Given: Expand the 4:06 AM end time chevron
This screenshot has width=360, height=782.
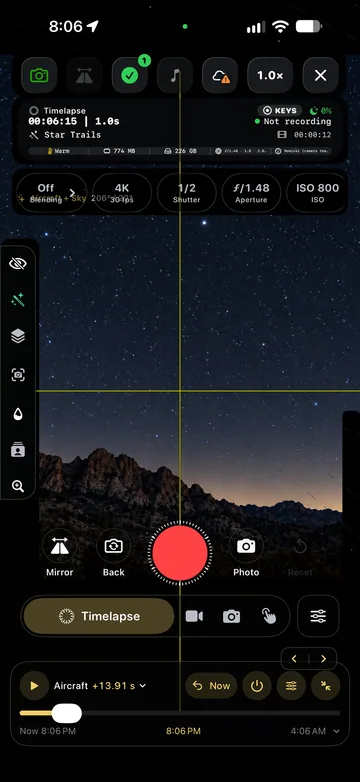Looking at the screenshot, I should pos(337,731).
